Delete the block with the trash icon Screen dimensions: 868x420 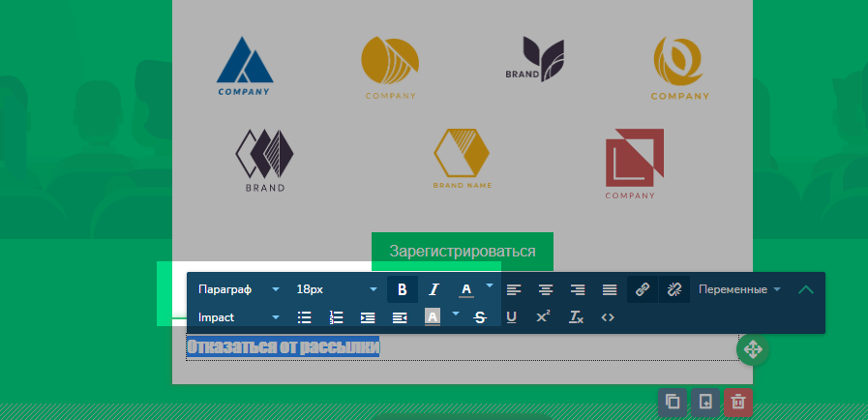point(737,402)
